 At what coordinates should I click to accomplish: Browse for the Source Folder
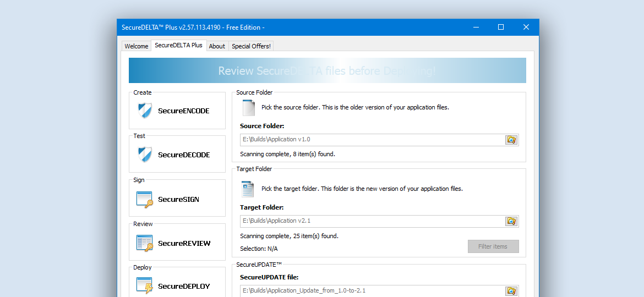point(511,140)
